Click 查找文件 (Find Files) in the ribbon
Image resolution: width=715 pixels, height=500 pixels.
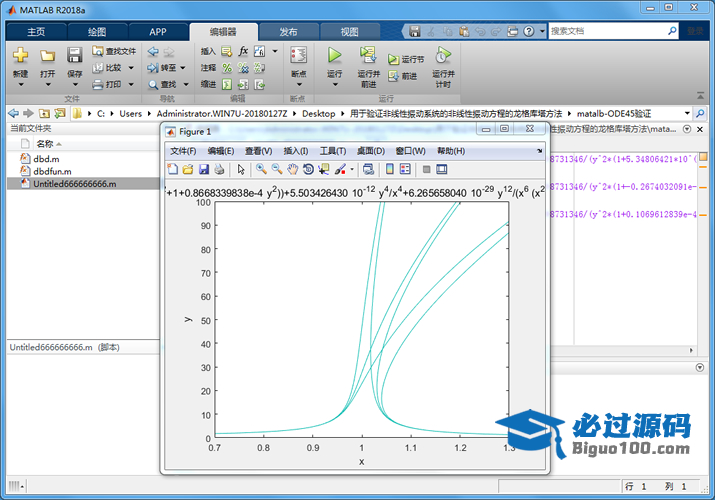click(114, 51)
